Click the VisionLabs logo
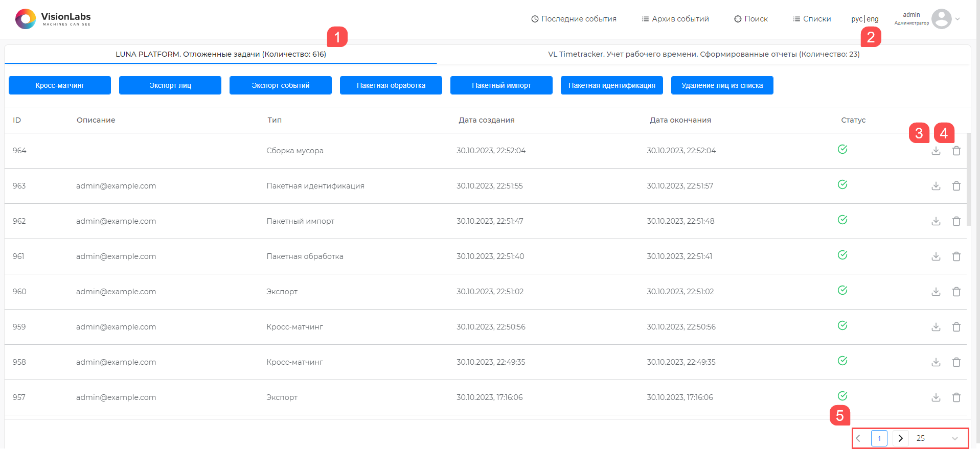This screenshot has width=980, height=449. click(x=53, y=19)
